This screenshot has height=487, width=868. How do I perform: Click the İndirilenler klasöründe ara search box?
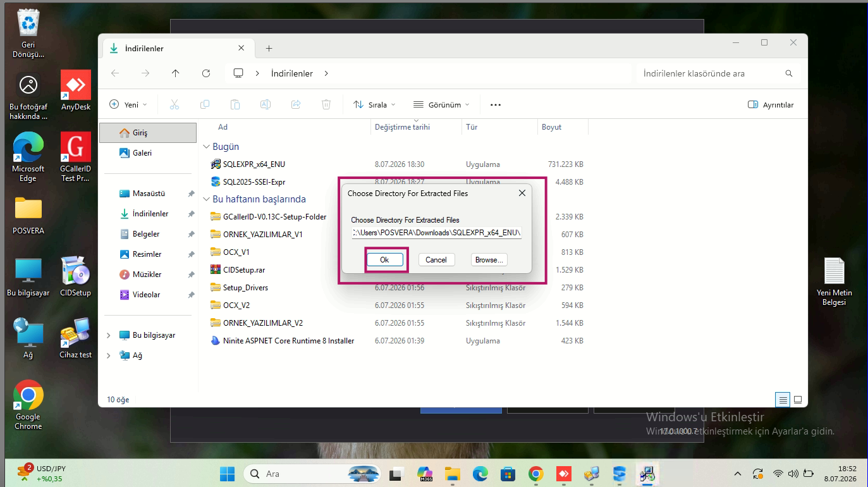pos(718,73)
